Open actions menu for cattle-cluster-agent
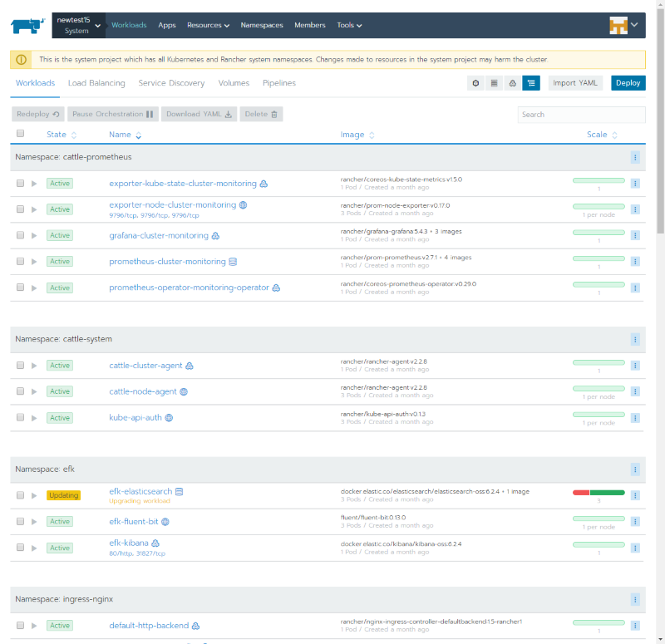 click(x=635, y=366)
